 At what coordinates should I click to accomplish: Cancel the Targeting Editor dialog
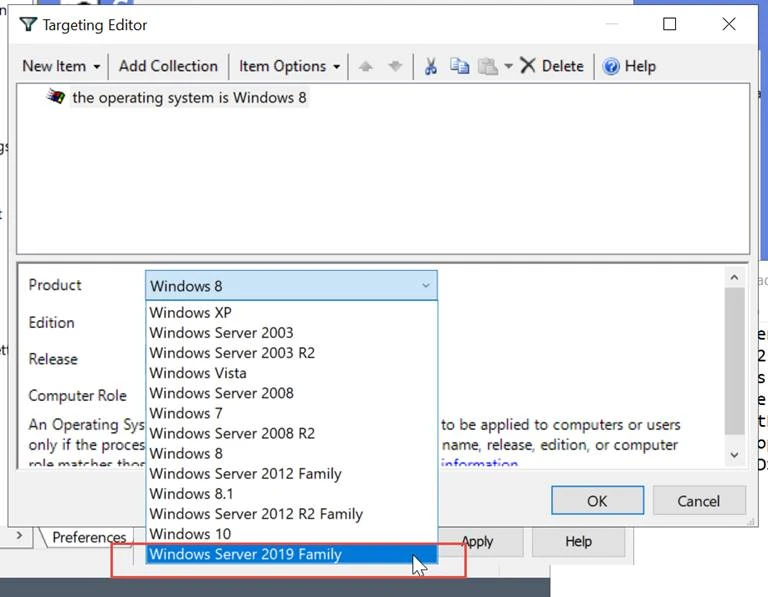click(x=698, y=501)
